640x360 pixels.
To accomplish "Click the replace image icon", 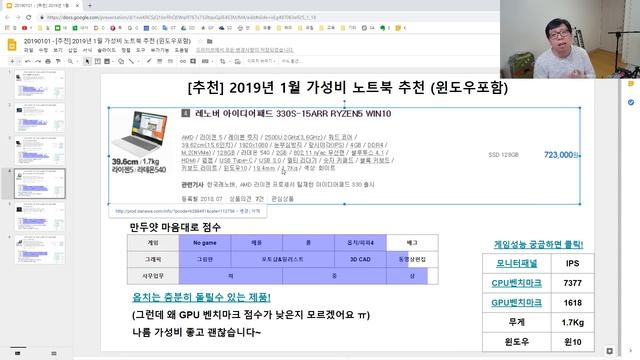I will (x=237, y=61).
